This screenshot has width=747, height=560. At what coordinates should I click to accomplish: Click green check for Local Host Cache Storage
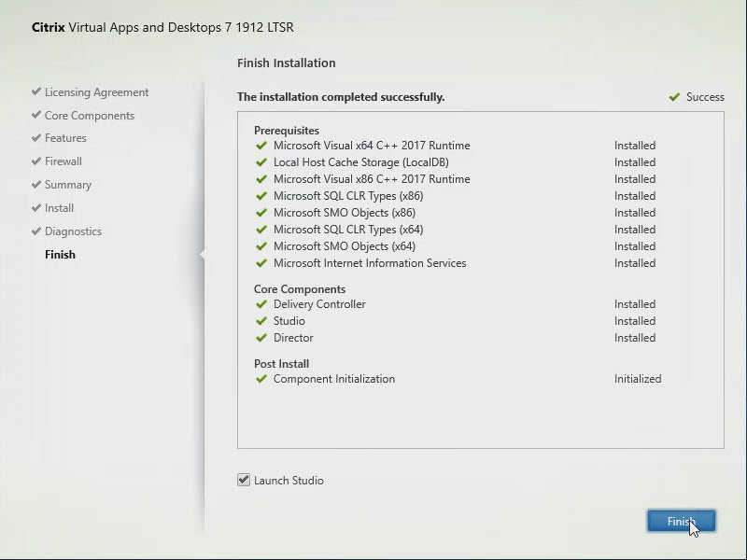click(x=261, y=161)
